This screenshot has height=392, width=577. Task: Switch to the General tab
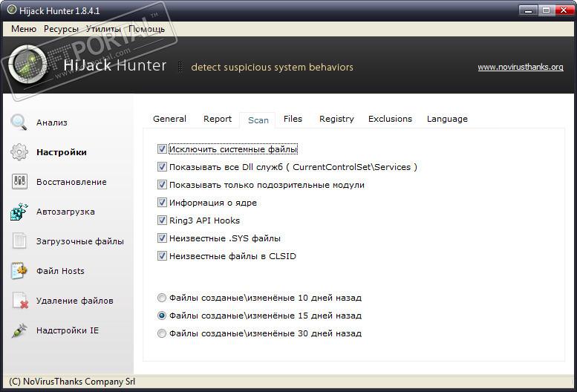click(x=169, y=119)
